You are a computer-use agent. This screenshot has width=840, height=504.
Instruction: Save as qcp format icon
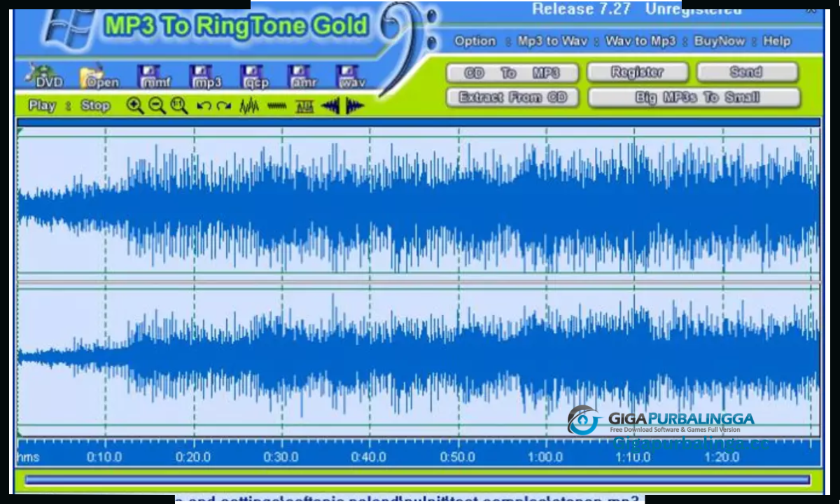pos(255,77)
